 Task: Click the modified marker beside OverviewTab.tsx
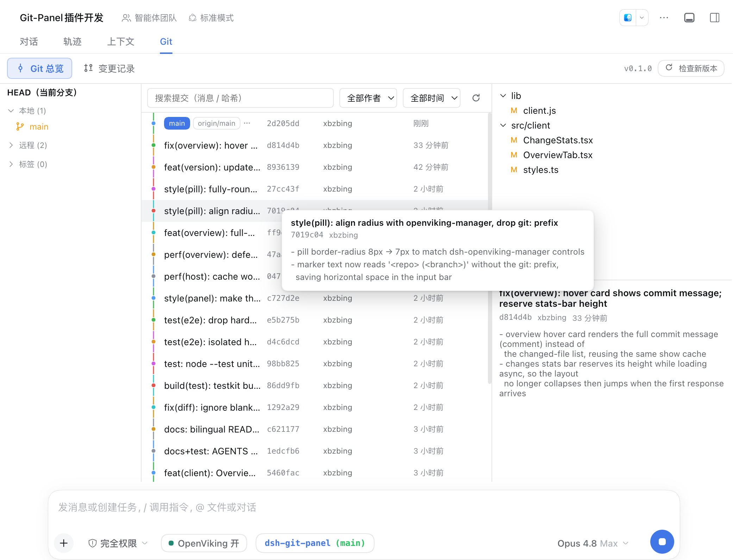pyautogui.click(x=514, y=155)
